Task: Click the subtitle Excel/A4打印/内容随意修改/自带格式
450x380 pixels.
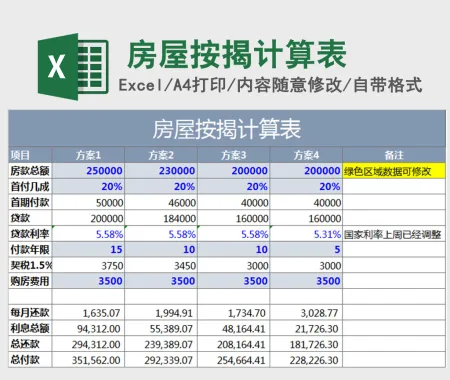Action: point(270,85)
